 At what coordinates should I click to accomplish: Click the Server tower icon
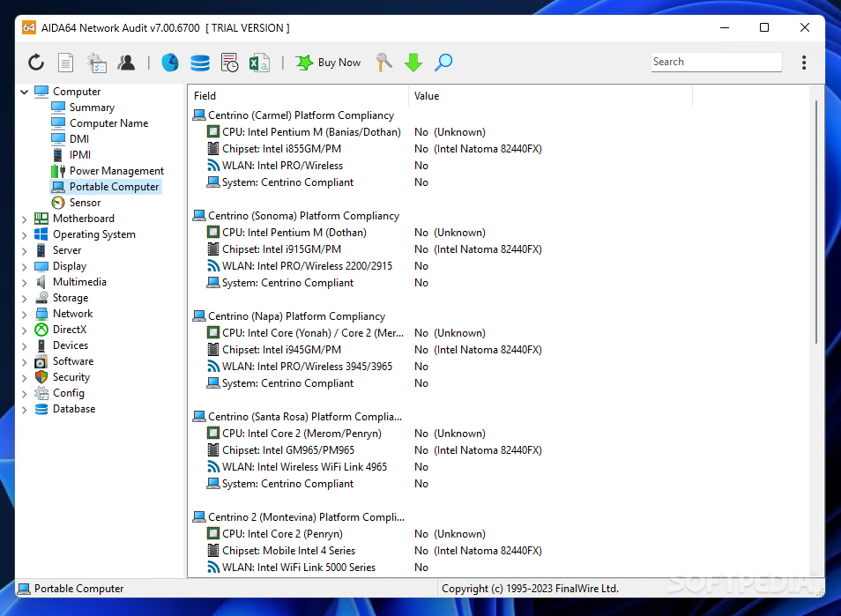41,249
